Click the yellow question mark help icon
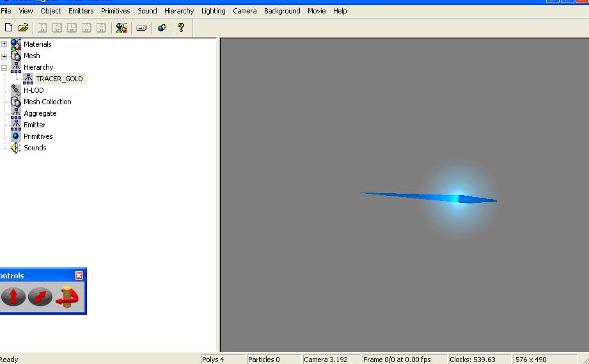This screenshot has width=589, height=364. 181,28
